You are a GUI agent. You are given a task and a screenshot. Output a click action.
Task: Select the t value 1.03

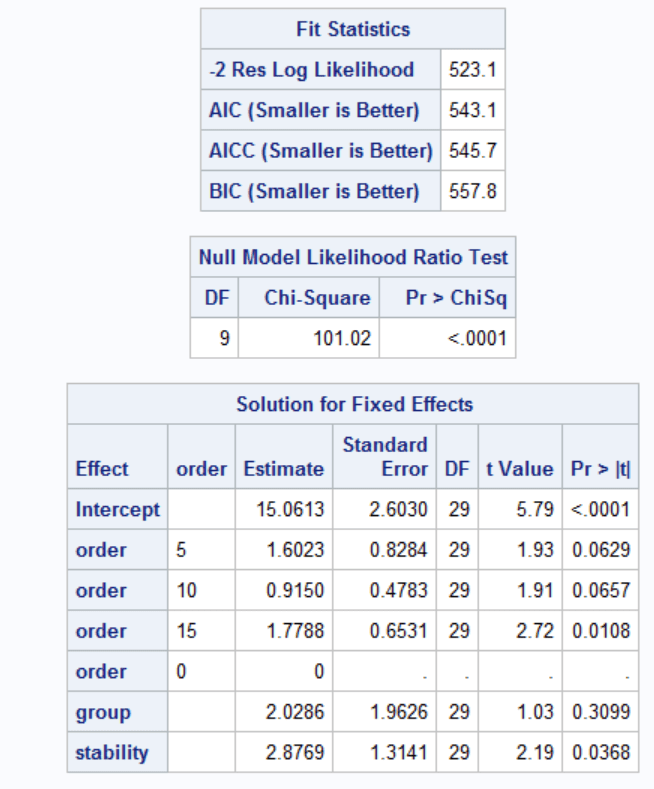(535, 712)
